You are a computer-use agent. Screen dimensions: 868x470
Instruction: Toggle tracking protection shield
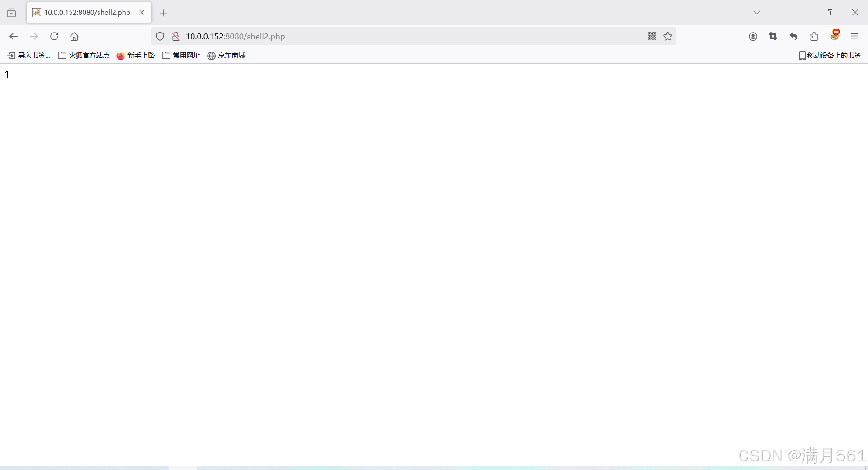(160, 36)
